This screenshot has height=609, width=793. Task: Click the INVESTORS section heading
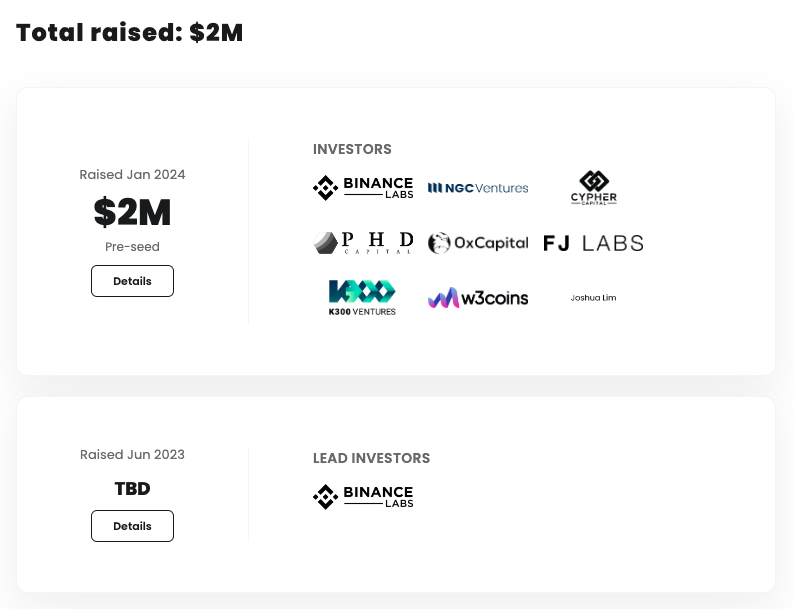click(x=352, y=149)
